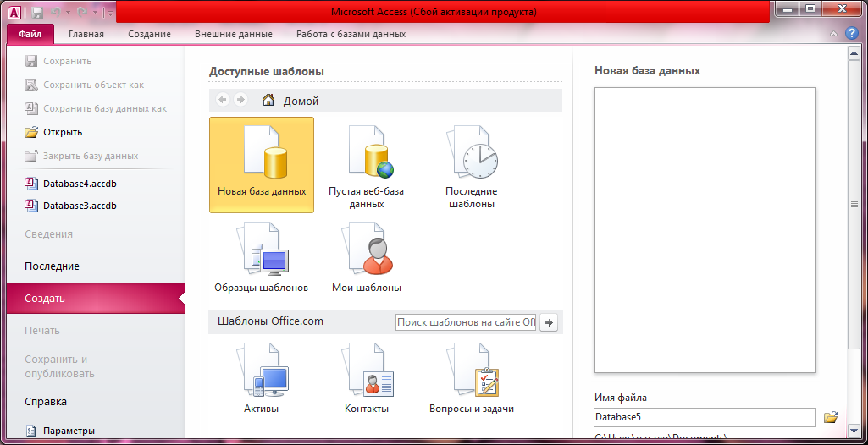The width and height of the screenshot is (868, 445).
Task: Select the Создать section
Action: click(96, 299)
